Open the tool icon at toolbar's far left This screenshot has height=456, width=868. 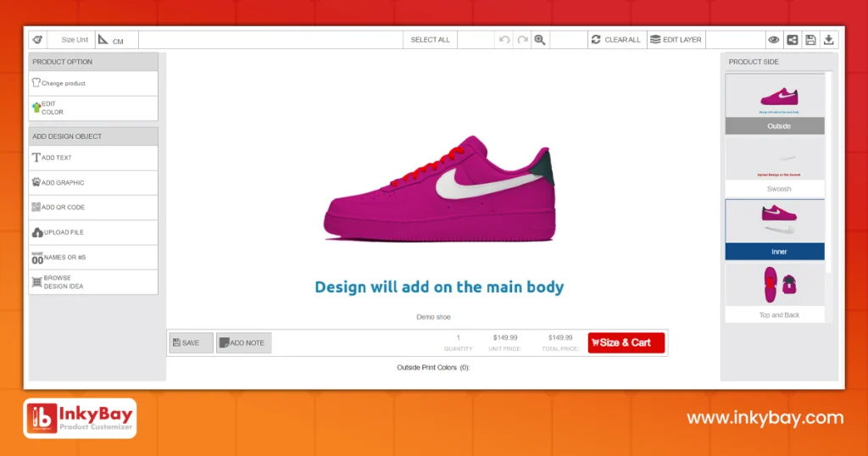[37, 40]
